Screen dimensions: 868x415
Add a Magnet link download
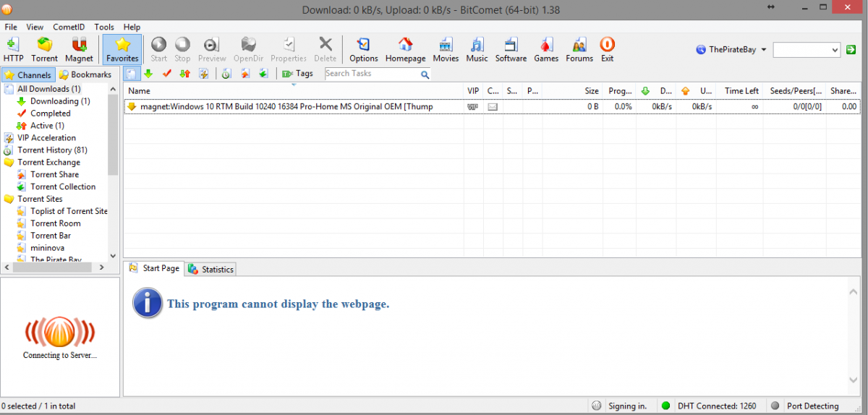pyautogui.click(x=80, y=49)
